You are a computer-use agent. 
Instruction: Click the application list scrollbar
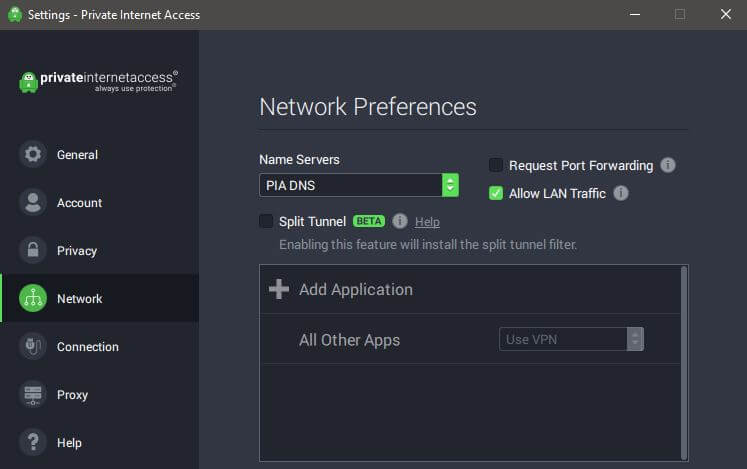pyautogui.click(x=684, y=363)
